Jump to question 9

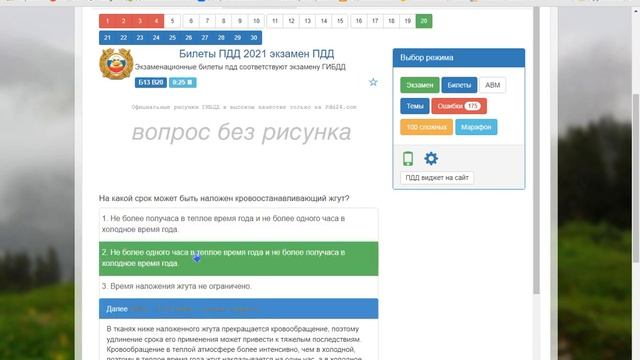(x=240, y=21)
